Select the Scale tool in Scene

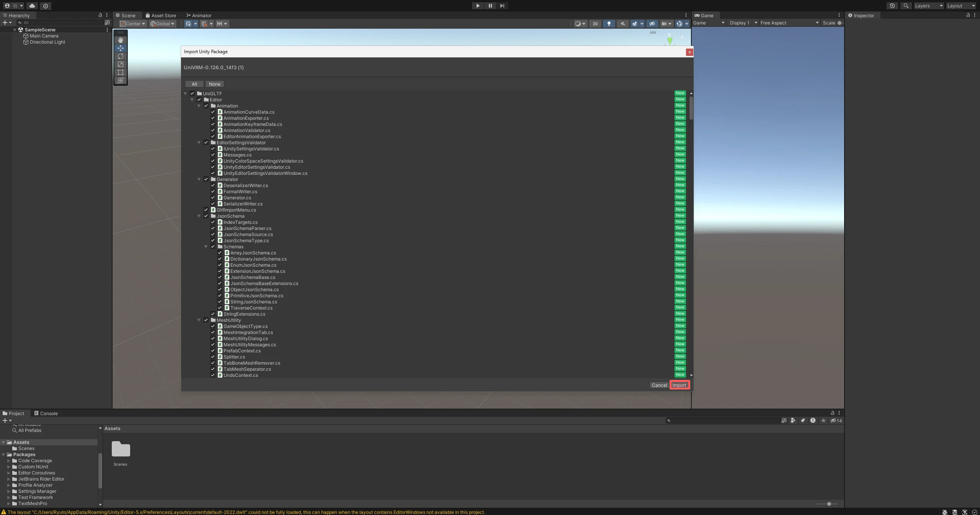click(121, 64)
